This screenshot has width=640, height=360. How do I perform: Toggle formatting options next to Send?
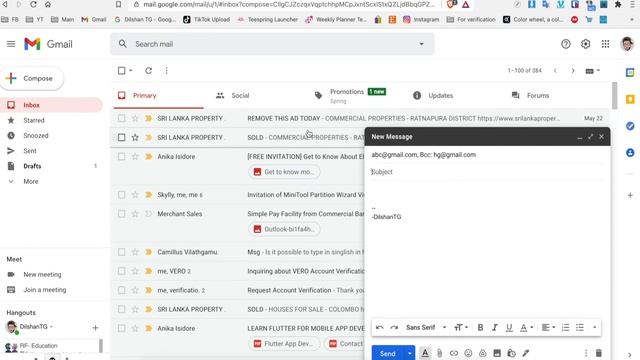point(425,353)
